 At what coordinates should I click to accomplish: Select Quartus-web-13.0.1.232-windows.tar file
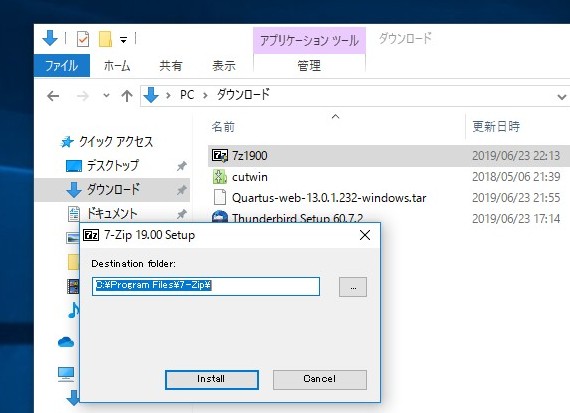[329, 198]
